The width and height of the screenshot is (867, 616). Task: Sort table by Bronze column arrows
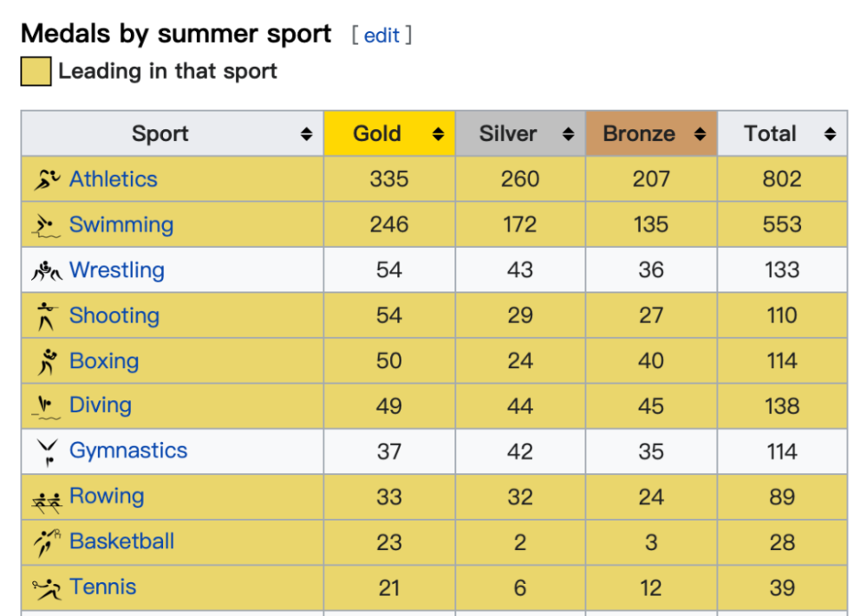[700, 133]
